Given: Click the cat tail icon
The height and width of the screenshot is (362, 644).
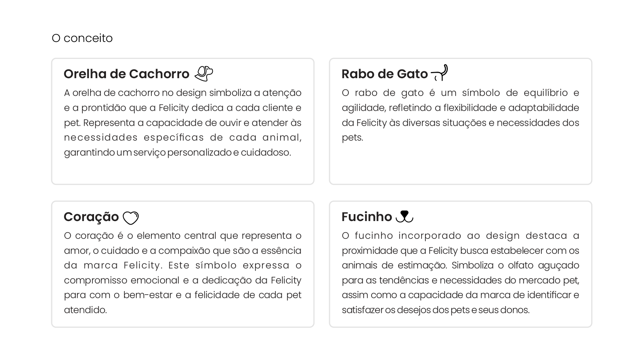Looking at the screenshot, I should tap(439, 73).
